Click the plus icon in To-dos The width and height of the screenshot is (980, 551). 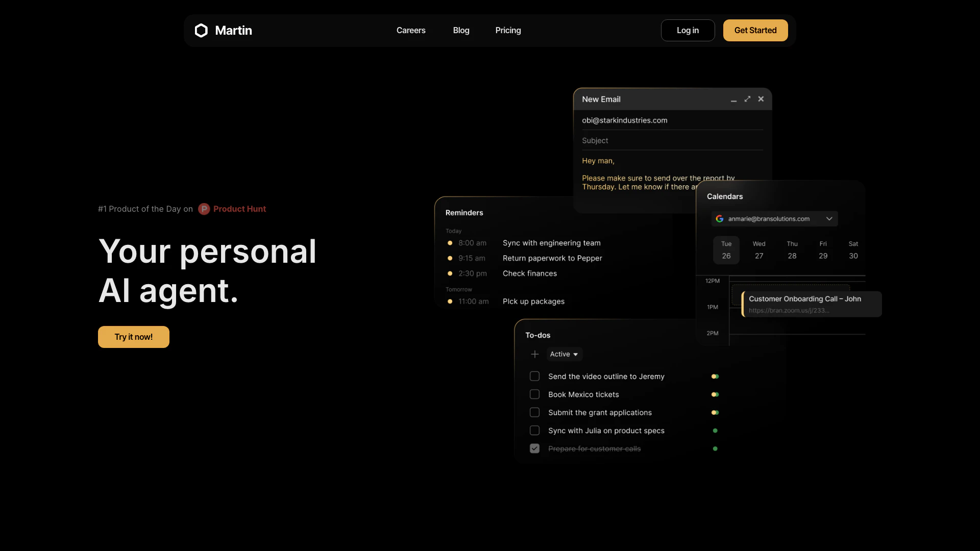[x=534, y=354]
